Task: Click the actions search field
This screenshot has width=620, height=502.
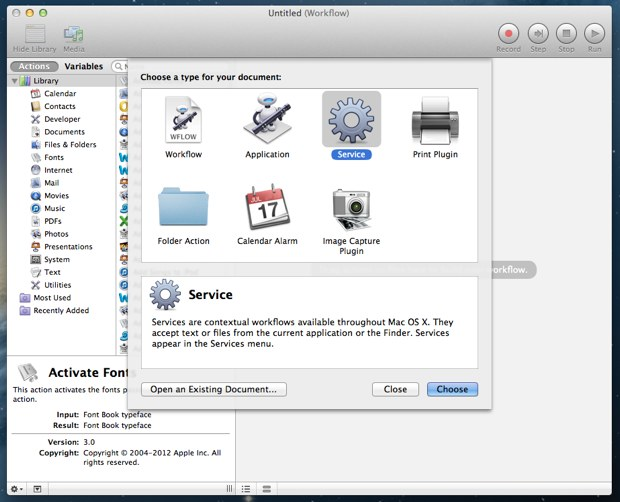Action: pos(120,66)
